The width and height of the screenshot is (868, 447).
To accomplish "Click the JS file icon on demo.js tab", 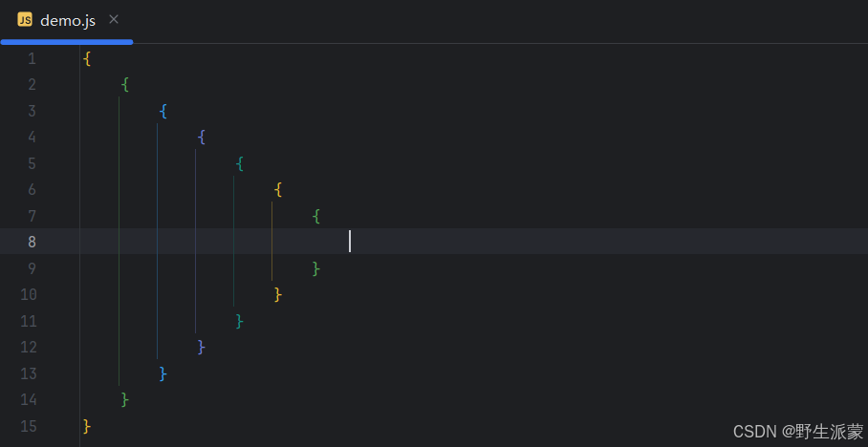I will coord(24,20).
